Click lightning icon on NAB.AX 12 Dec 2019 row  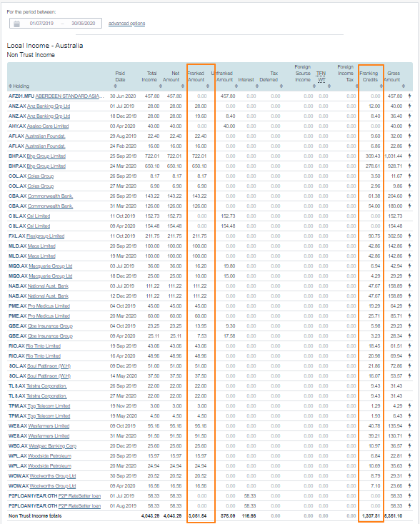point(409,296)
